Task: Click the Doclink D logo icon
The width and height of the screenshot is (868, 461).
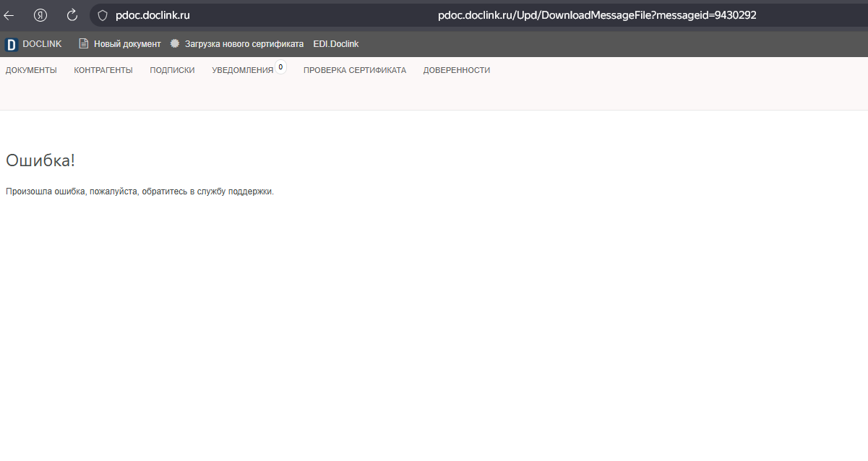Action: [x=12, y=45]
